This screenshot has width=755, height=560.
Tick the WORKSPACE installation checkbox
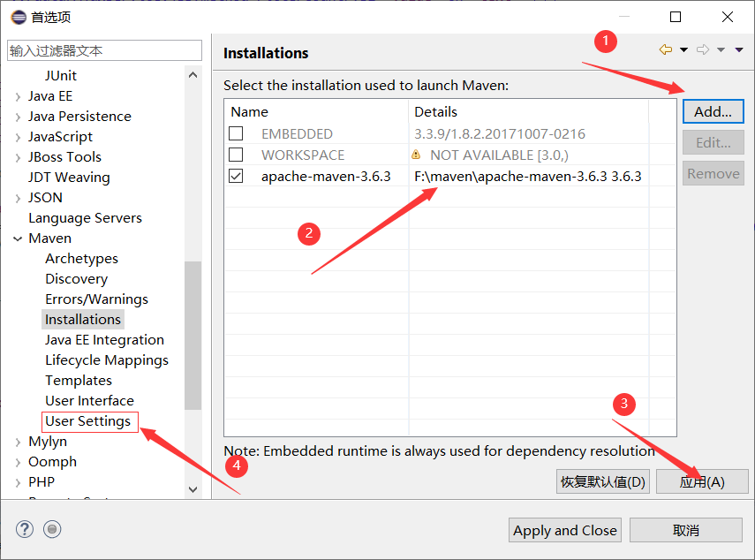pyautogui.click(x=236, y=155)
